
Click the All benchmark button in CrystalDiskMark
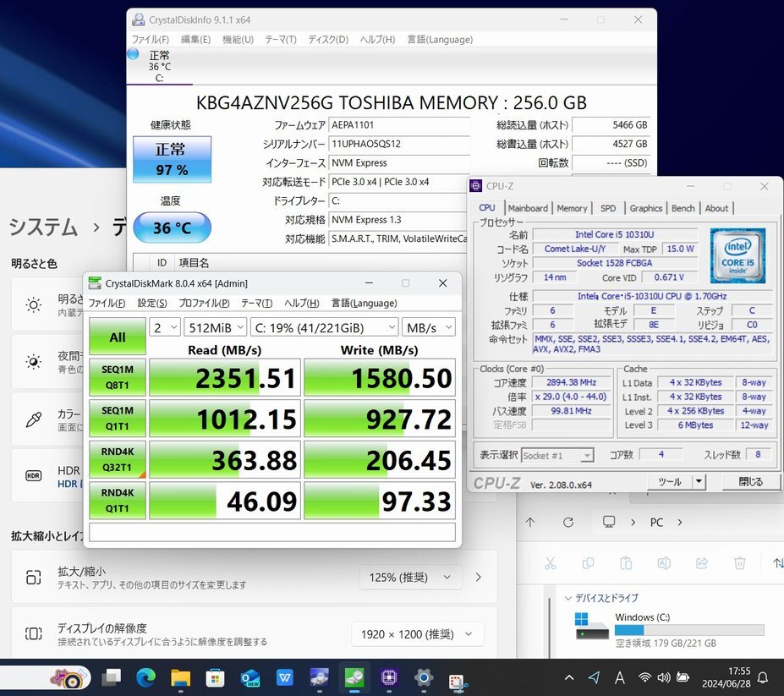(x=118, y=337)
